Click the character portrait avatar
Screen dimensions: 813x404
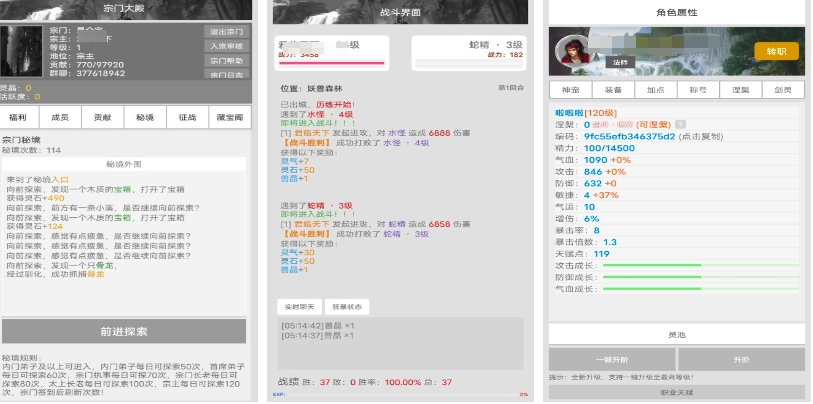tap(573, 50)
